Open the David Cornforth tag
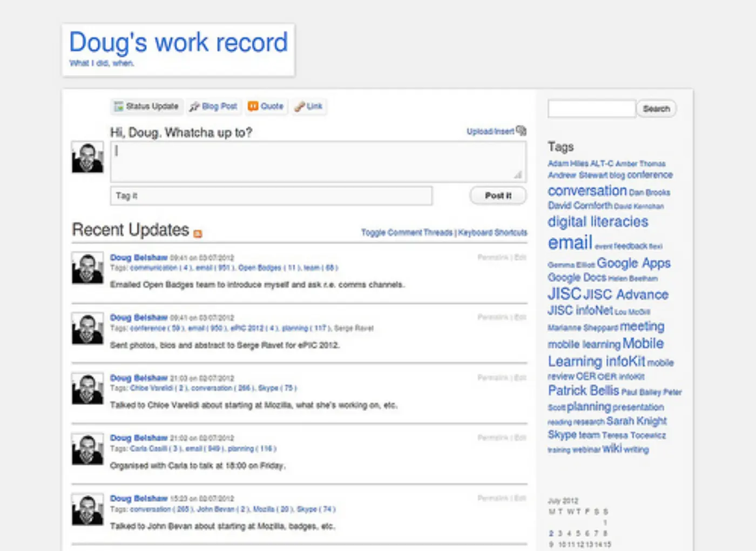The width and height of the screenshot is (756, 551). point(580,205)
